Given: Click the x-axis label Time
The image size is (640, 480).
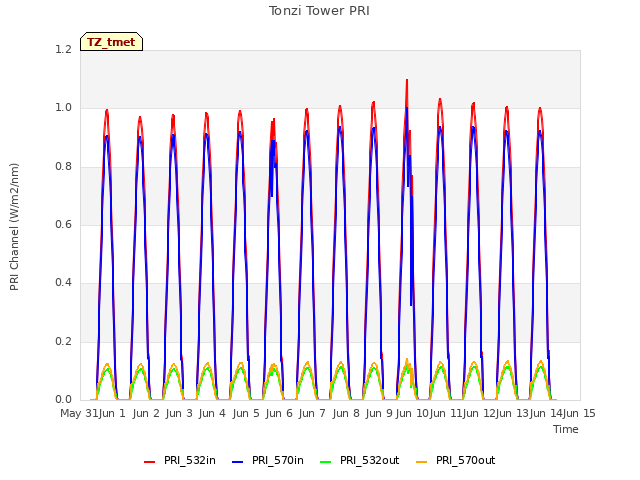Looking at the screenshot, I should pyautogui.click(x=566, y=429).
